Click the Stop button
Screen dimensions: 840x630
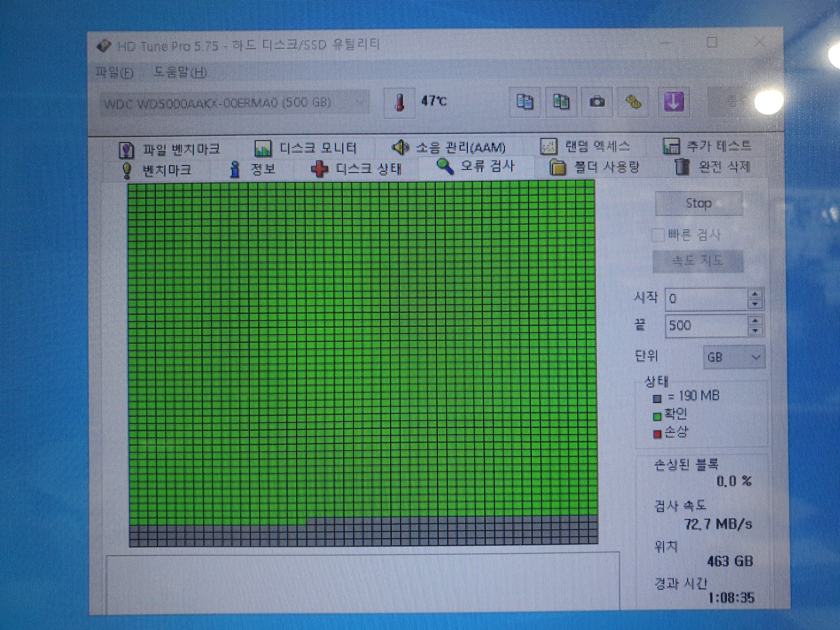pyautogui.click(x=699, y=204)
